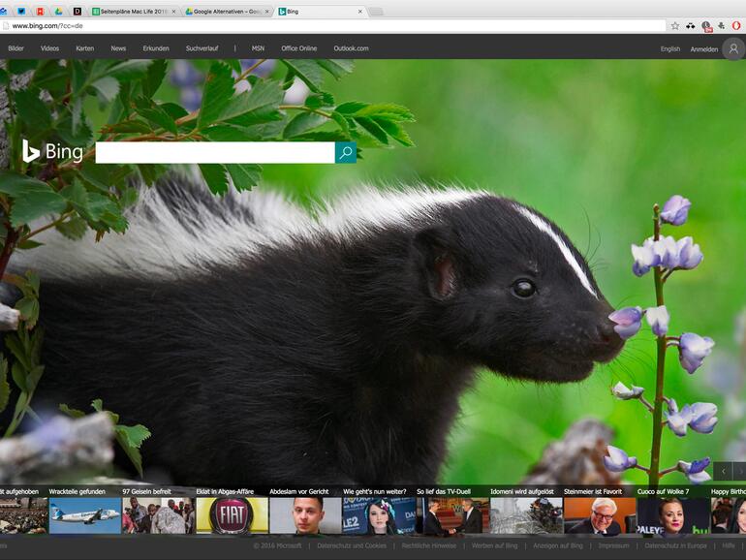The image size is (746, 560).
Task: Open Steinmeier ist Favorit thumbnail
Action: click(600, 515)
